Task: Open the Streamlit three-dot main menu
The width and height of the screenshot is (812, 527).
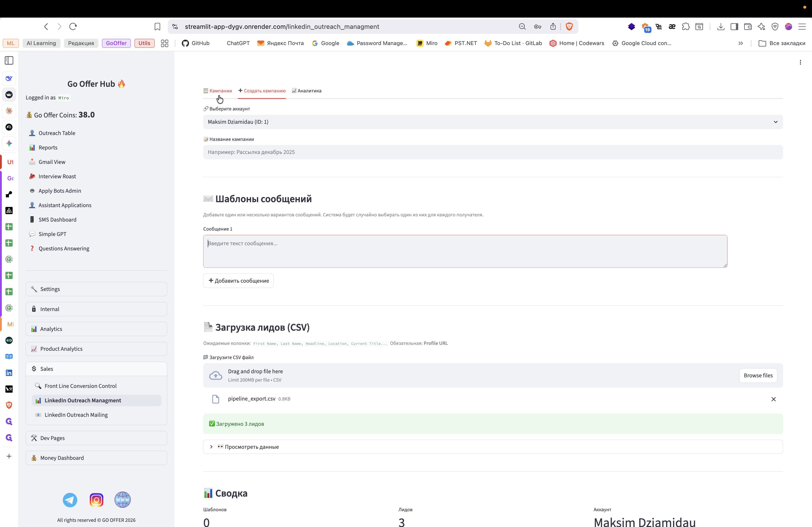Action: [x=800, y=62]
